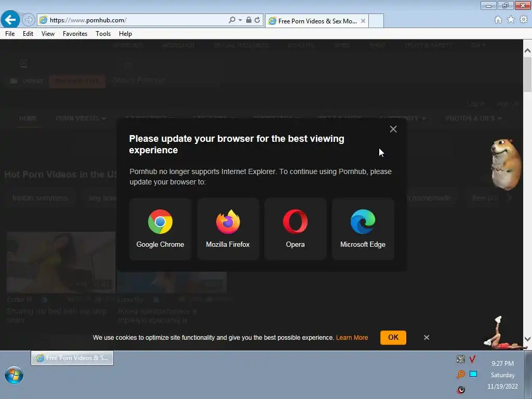Open the Help menu
Viewport: 532px width, 399px height.
coord(125,34)
